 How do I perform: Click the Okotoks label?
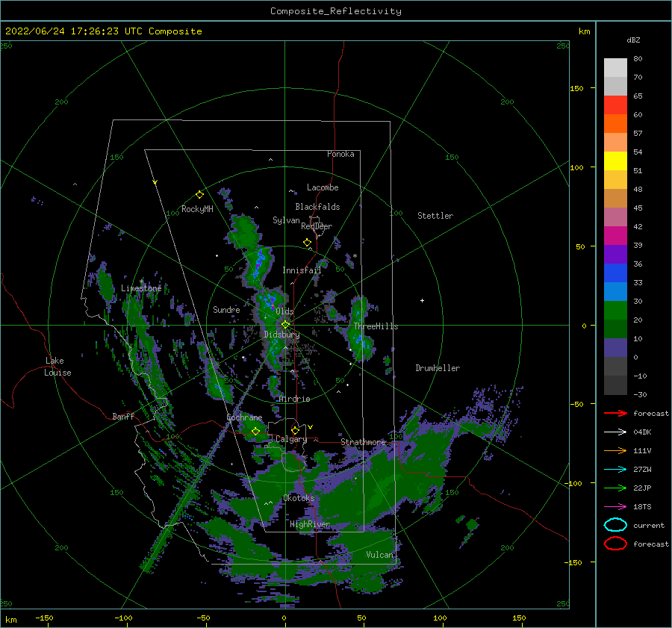pyautogui.click(x=299, y=497)
